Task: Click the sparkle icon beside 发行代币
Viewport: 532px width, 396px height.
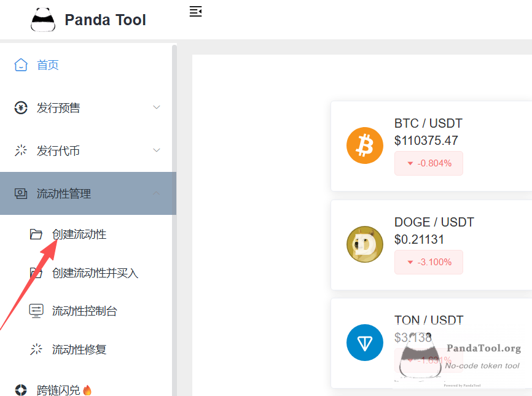Action: [21, 150]
